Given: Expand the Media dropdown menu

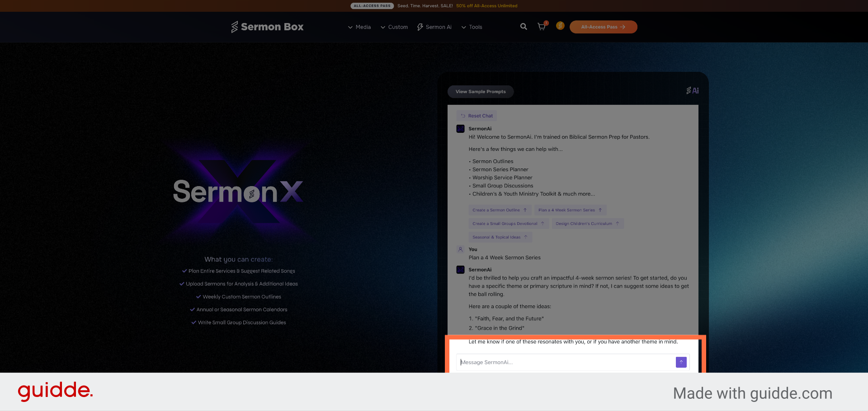Looking at the screenshot, I should pos(359,27).
